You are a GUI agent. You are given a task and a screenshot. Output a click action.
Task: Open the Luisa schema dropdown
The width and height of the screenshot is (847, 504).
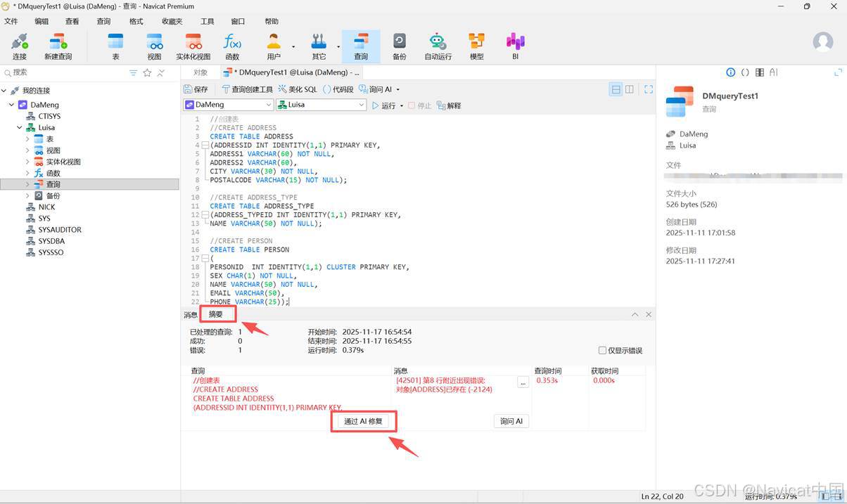point(321,105)
